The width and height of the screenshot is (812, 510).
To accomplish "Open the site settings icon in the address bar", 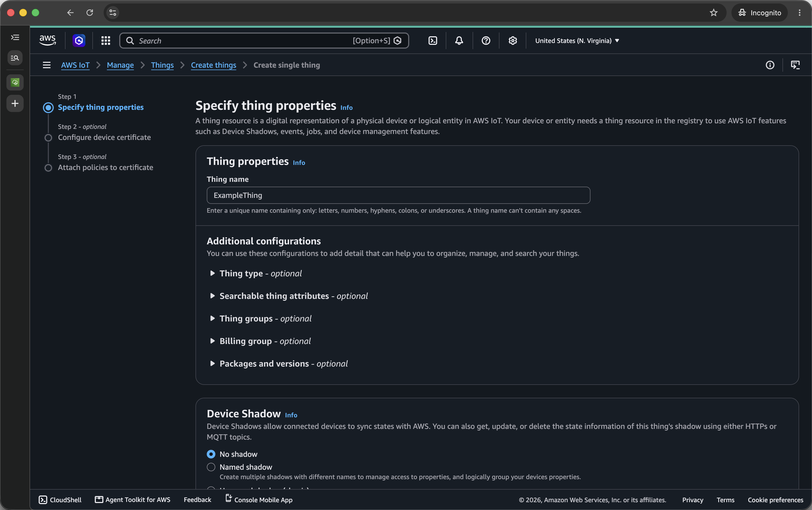I will 113,12.
